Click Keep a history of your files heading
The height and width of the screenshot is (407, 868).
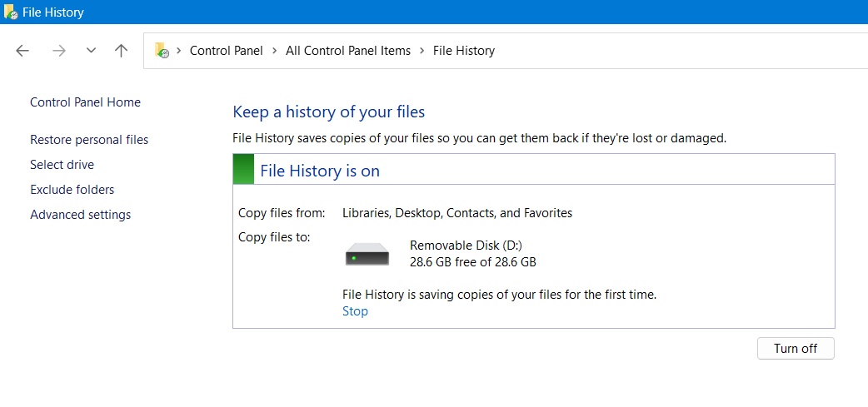(329, 112)
